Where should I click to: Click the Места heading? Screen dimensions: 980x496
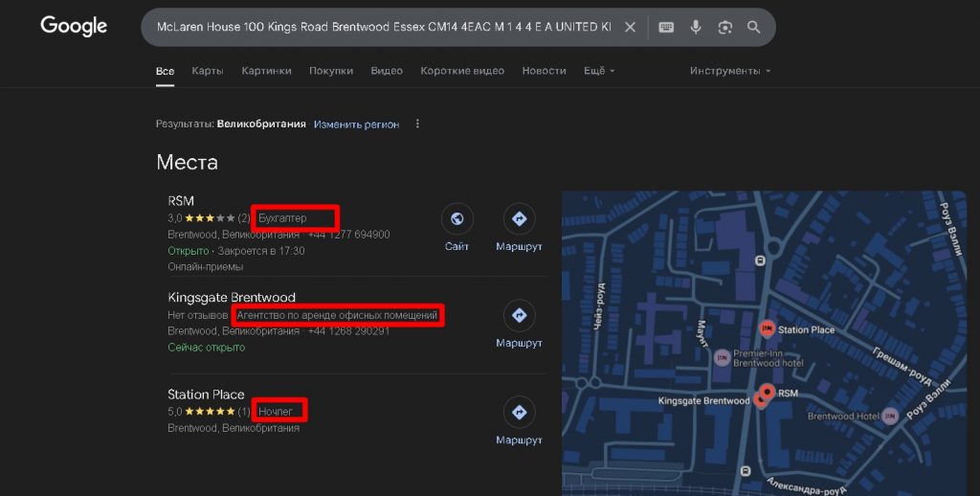click(x=187, y=162)
